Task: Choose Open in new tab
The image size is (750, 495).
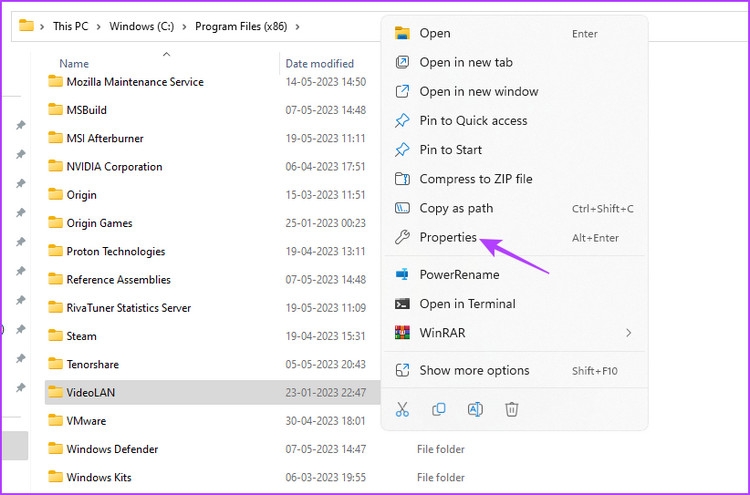Action: 515,62
